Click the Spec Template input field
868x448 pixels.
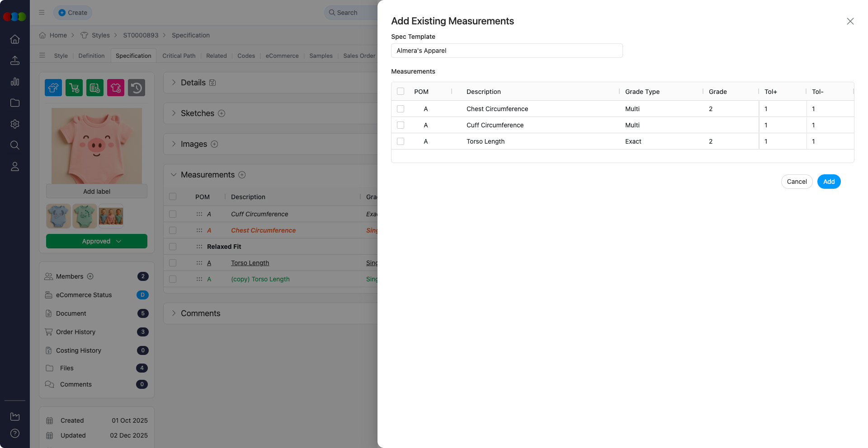(506, 51)
